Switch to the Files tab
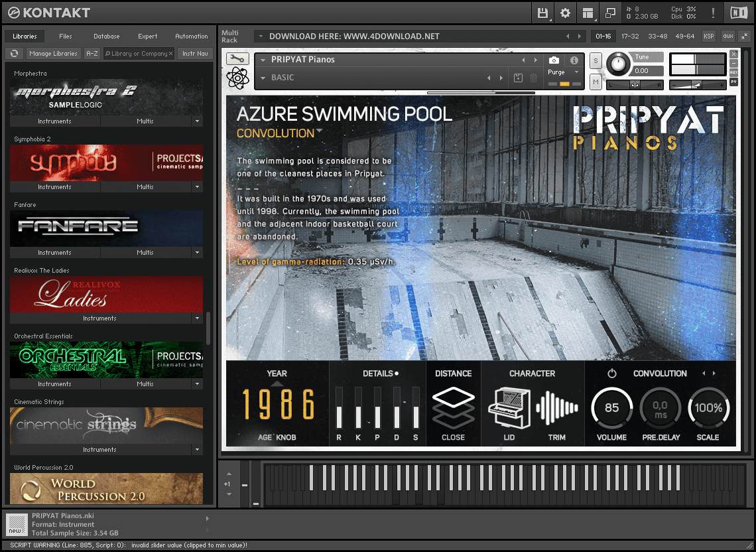 (x=66, y=36)
